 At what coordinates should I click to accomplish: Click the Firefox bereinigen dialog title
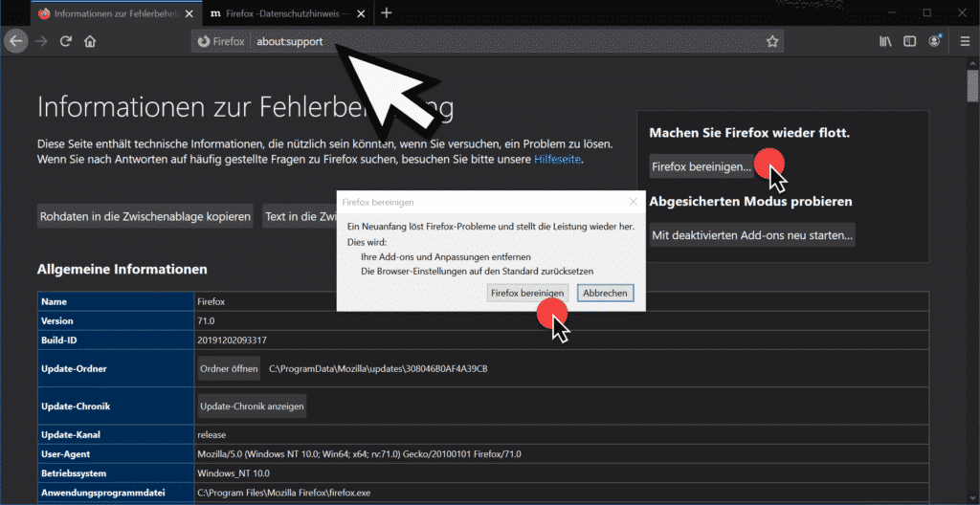377,203
